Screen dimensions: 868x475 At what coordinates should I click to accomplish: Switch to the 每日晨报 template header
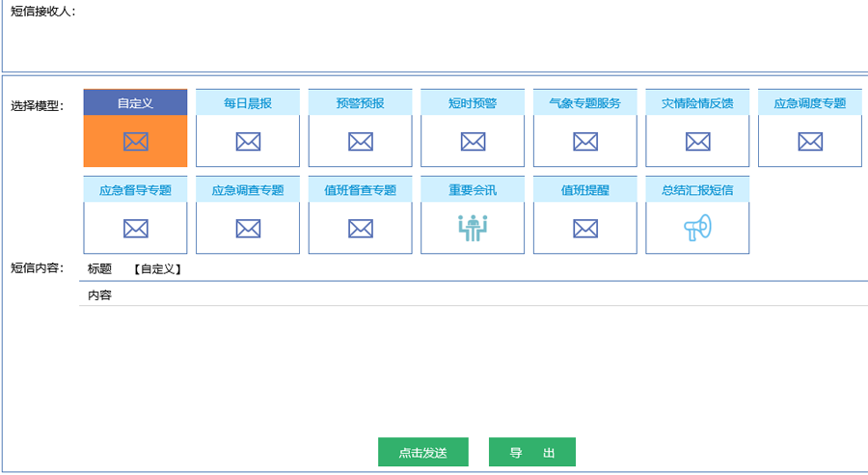tap(248, 102)
